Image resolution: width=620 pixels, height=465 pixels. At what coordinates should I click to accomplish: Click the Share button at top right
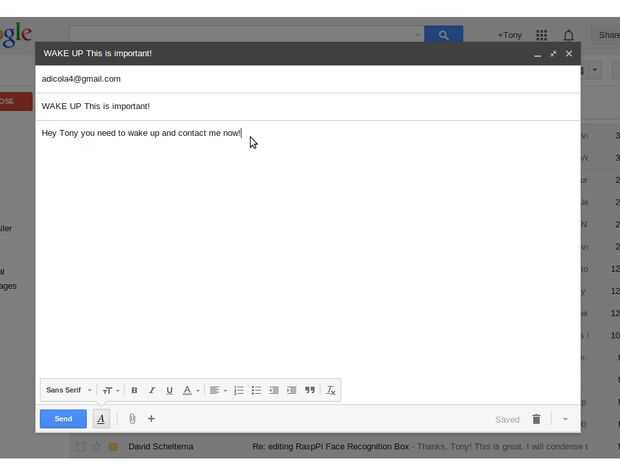pyautogui.click(x=608, y=36)
